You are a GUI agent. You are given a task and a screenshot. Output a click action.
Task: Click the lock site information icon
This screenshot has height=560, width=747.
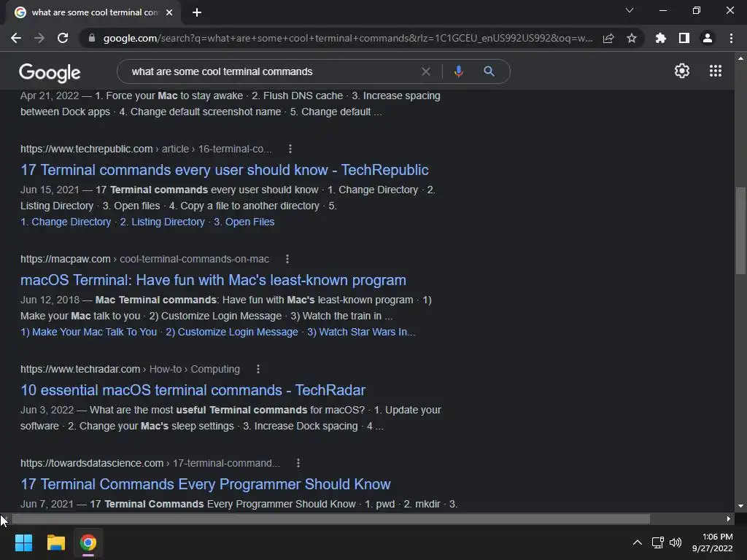click(x=92, y=38)
